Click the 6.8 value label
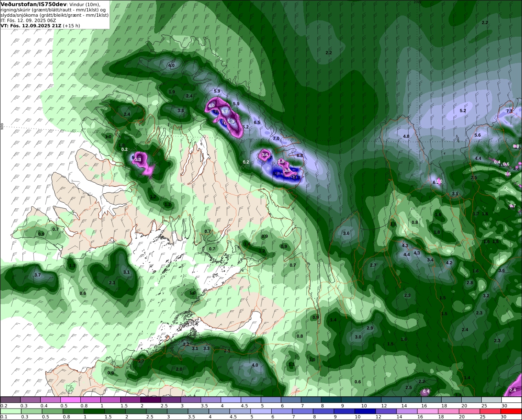Image resolution: width=522 pixels, height=420 pixels. (x=300, y=156)
